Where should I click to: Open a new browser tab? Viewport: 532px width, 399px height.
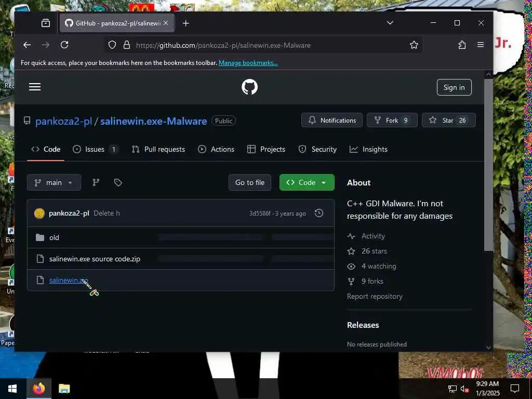point(185,23)
